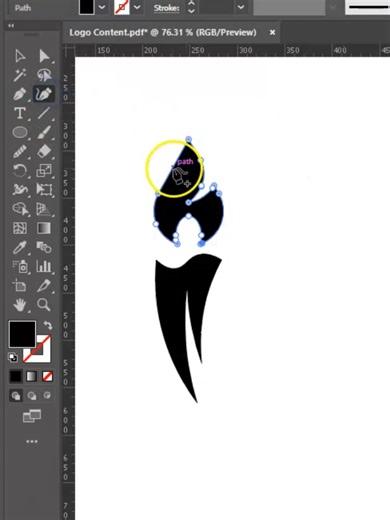Select the Pen tool
390x520 pixels.
tap(20, 94)
